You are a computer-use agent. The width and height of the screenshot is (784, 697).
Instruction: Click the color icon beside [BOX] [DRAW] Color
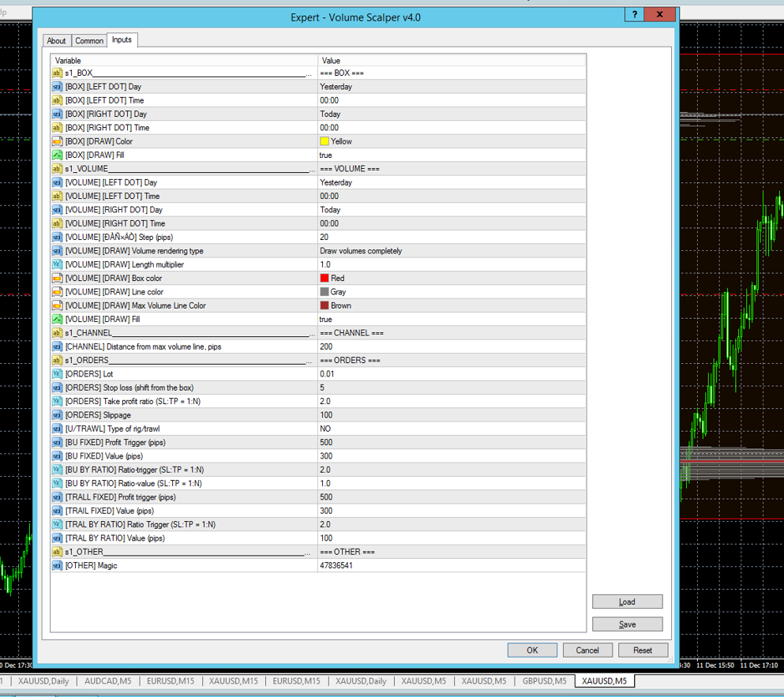coord(57,141)
